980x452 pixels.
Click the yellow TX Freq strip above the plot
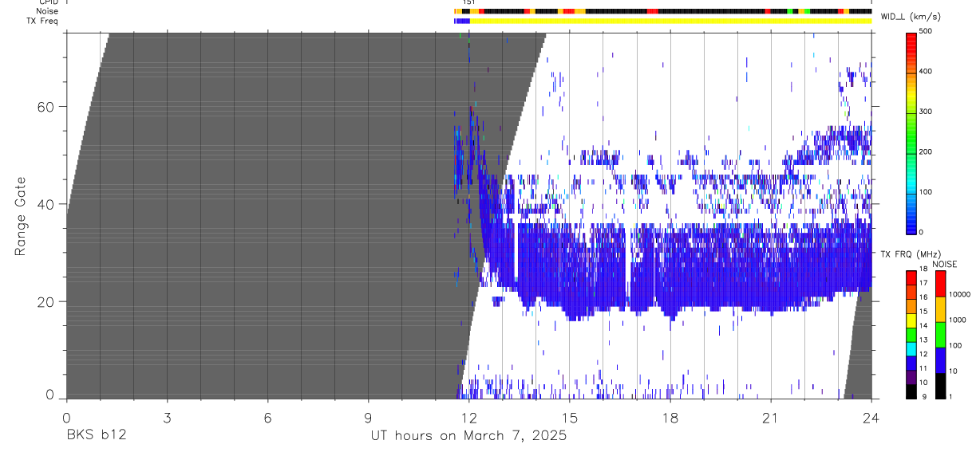[670, 21]
